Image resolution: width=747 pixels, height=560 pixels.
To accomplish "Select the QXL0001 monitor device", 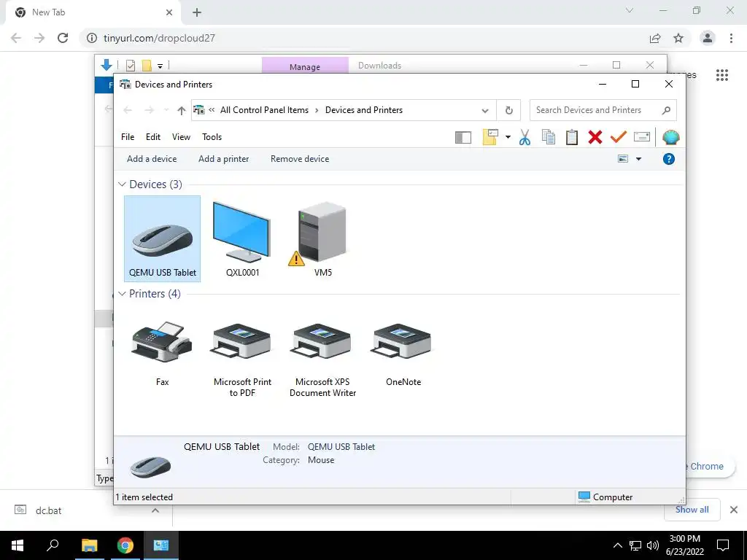I will [x=242, y=238].
